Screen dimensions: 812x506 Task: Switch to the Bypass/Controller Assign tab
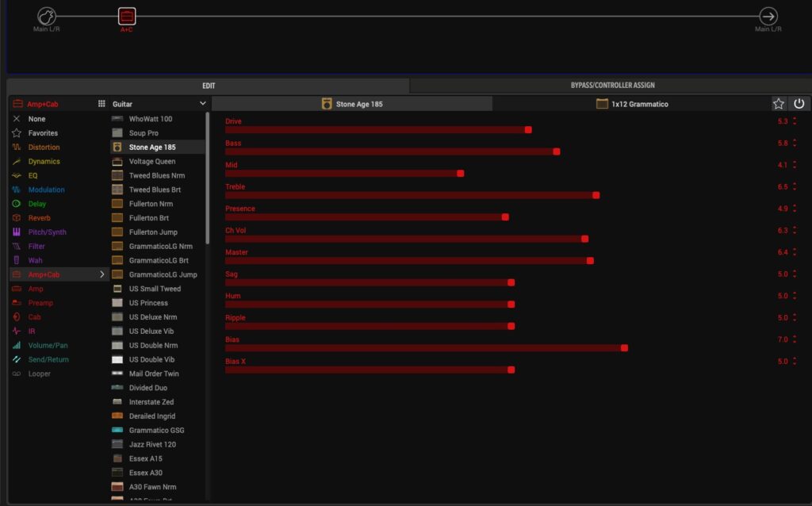coord(612,86)
